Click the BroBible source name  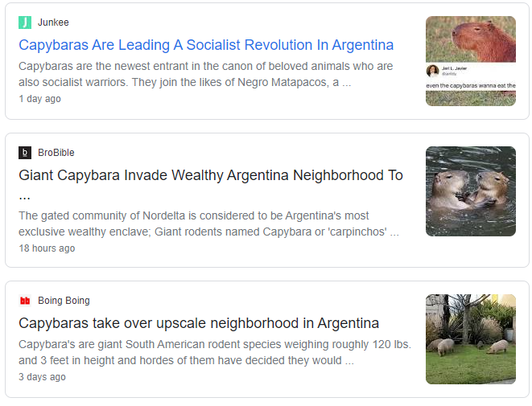coord(56,153)
